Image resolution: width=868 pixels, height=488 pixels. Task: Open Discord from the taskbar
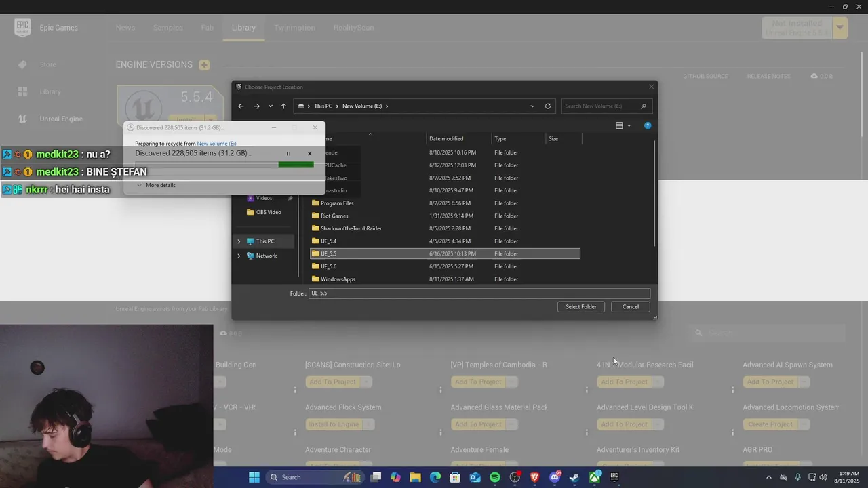555,477
